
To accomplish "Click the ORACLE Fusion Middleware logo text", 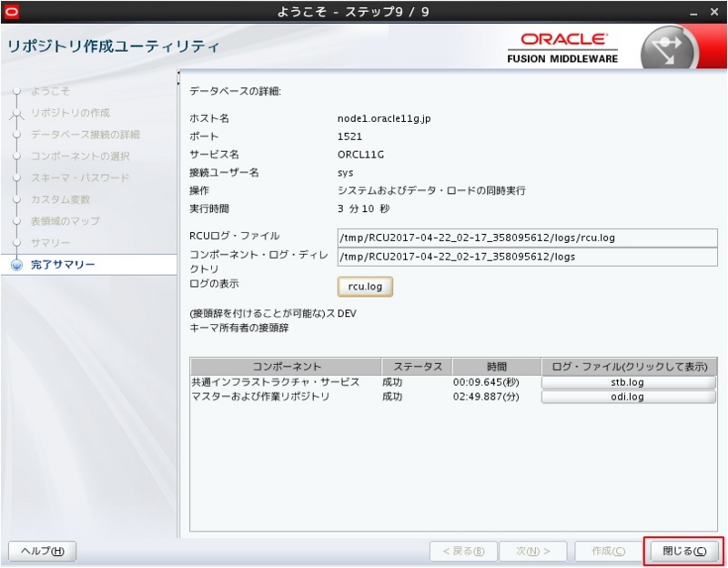I will point(562,48).
